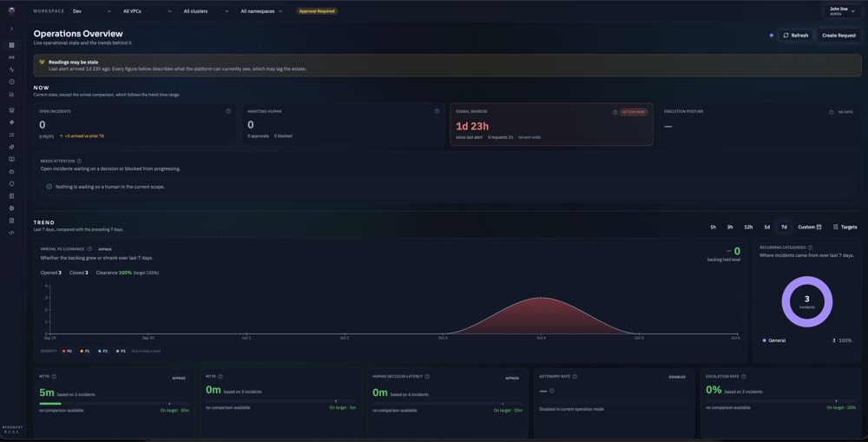Toggle the P0 severity band

[x=67, y=351]
